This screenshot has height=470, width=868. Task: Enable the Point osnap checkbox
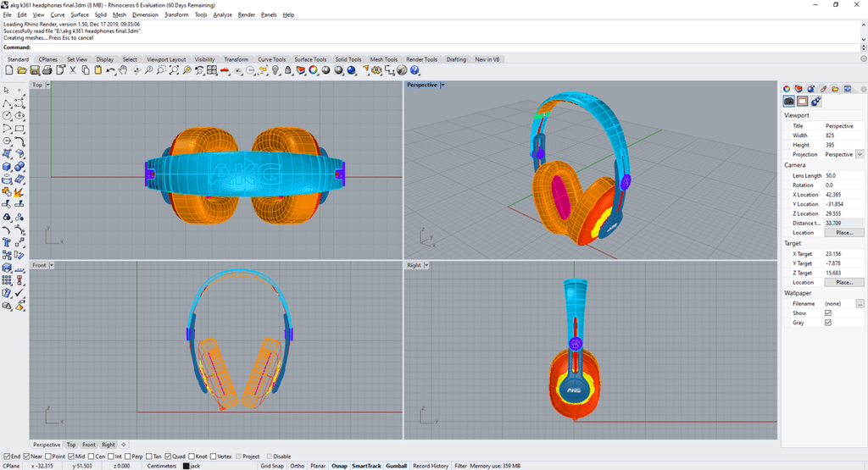coord(47,456)
